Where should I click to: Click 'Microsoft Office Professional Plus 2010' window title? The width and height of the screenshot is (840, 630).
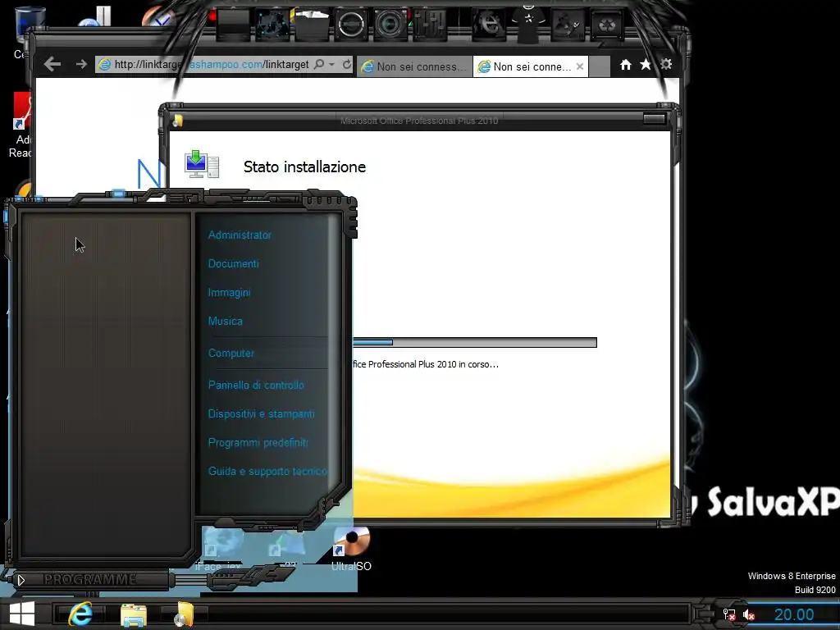point(419,121)
